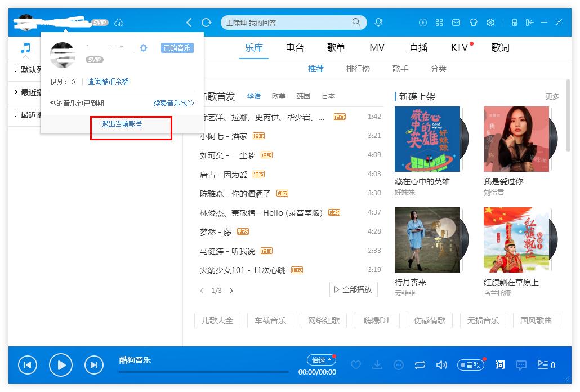Open the Kugou settings gear icon

click(490, 23)
